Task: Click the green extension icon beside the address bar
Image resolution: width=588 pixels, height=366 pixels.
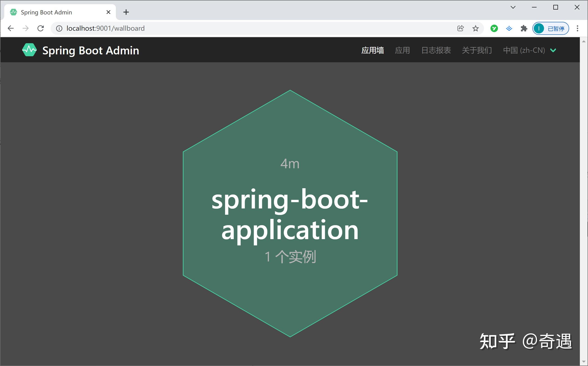Action: (x=494, y=28)
